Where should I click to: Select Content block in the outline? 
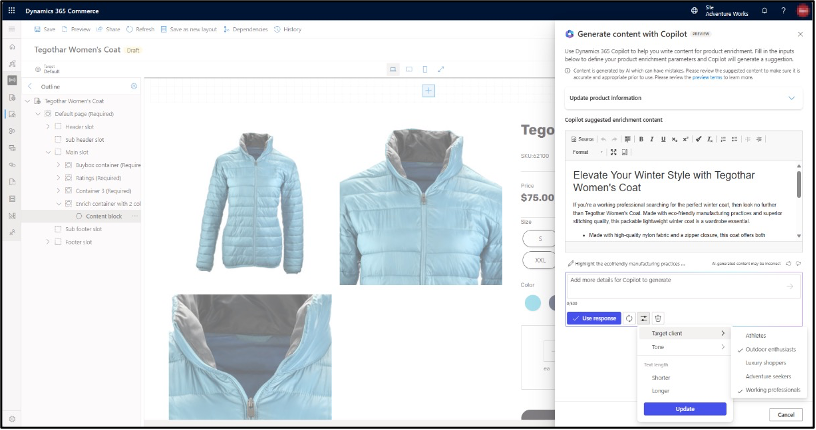pos(104,216)
